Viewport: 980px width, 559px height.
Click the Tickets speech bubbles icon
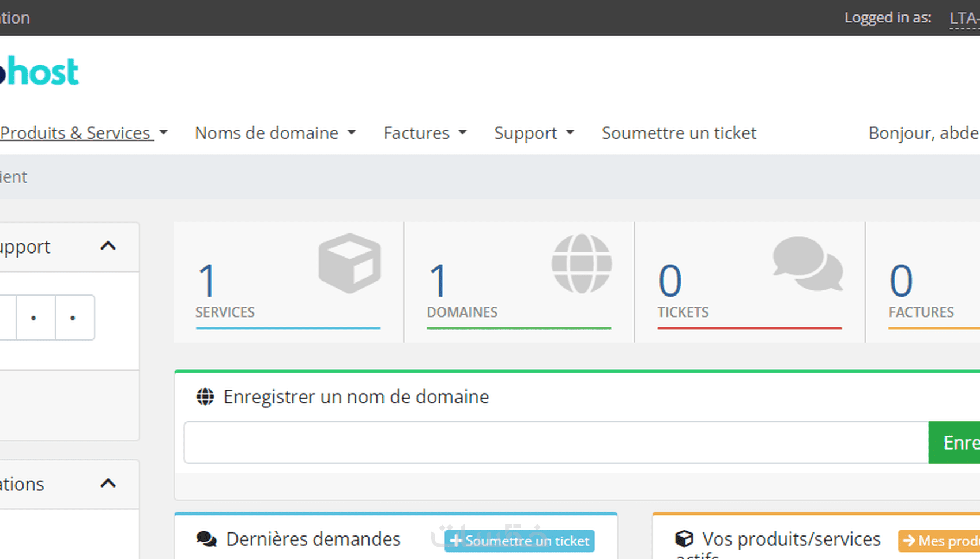coord(808,263)
